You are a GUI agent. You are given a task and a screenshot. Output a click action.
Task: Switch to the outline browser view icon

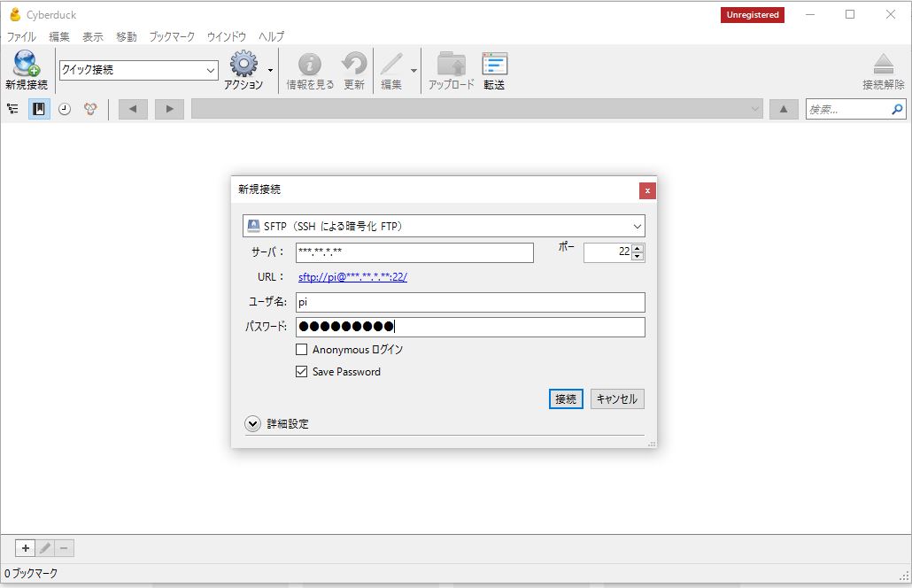tap(12, 109)
